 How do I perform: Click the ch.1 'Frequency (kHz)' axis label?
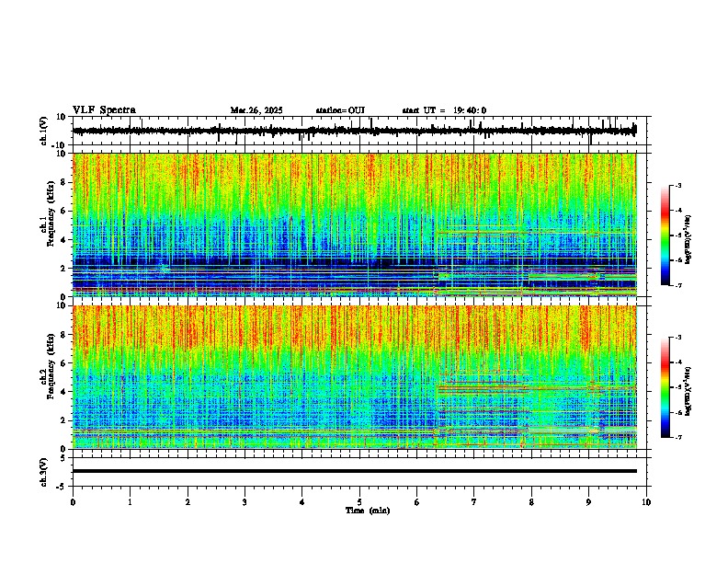(x=51, y=213)
